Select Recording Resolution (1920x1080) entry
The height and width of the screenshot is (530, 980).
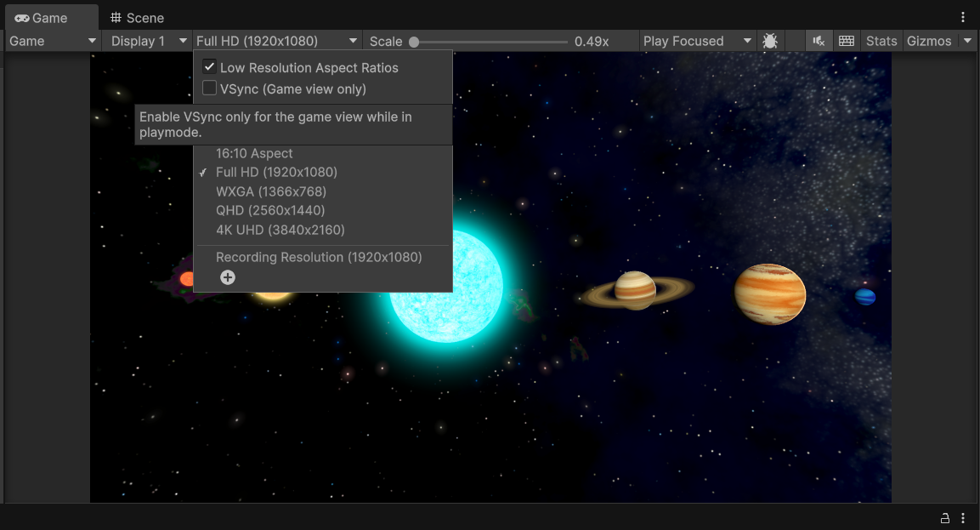(x=318, y=257)
